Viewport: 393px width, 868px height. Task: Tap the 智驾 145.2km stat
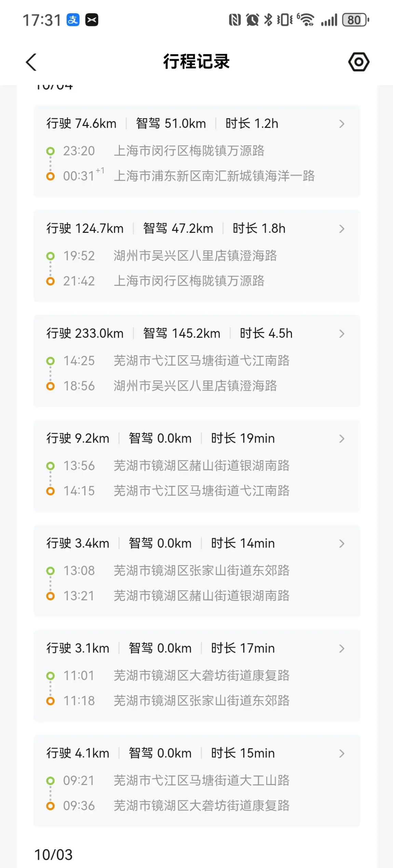pos(181,334)
